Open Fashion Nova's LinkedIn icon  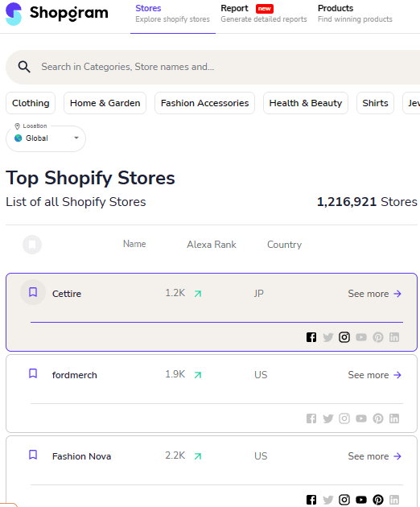394,500
